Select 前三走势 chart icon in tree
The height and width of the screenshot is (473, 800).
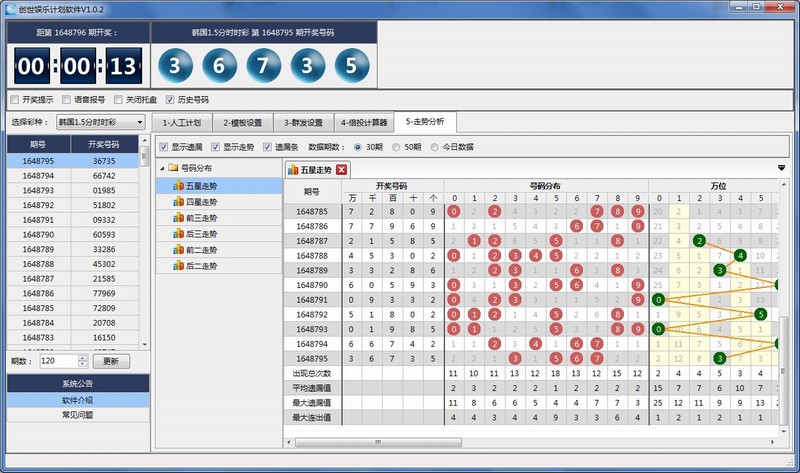[179, 217]
